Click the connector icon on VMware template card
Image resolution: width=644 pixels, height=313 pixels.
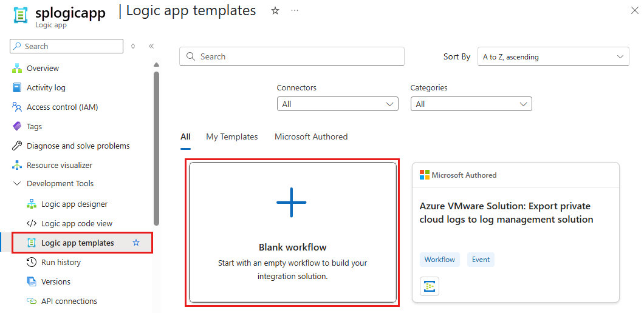pyautogui.click(x=430, y=286)
